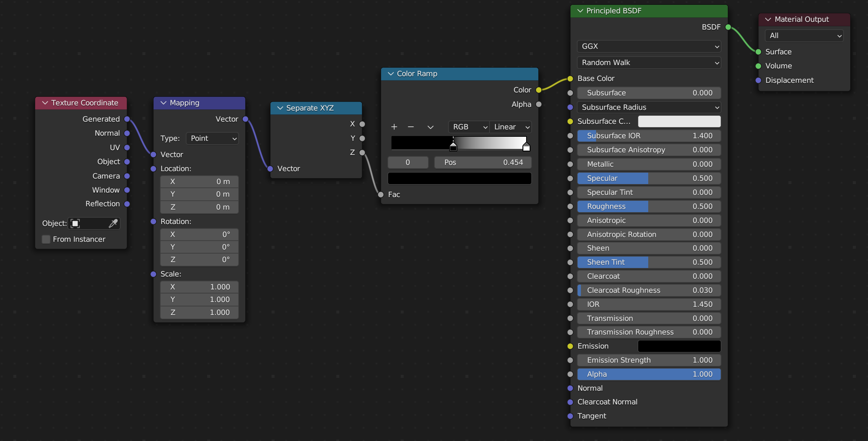Click the Alpha output socket on Color Ramp
This screenshot has height=441, width=868.
(539, 104)
